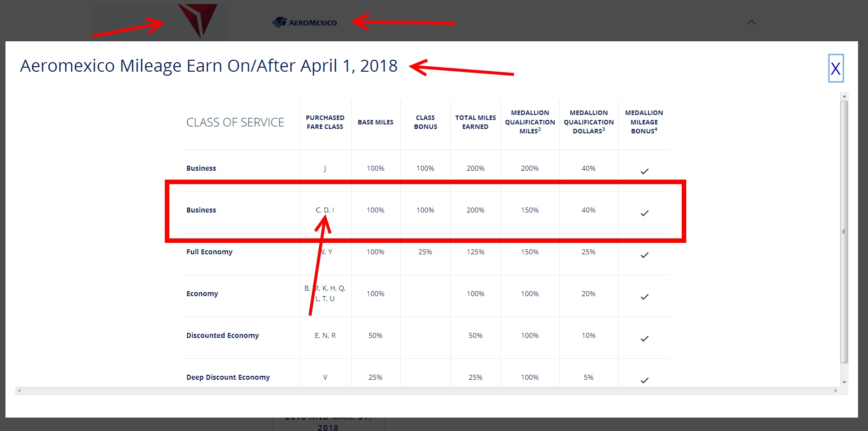The width and height of the screenshot is (868, 431).
Task: Click the checkmark in Business C, D, I row
Action: pos(644,213)
